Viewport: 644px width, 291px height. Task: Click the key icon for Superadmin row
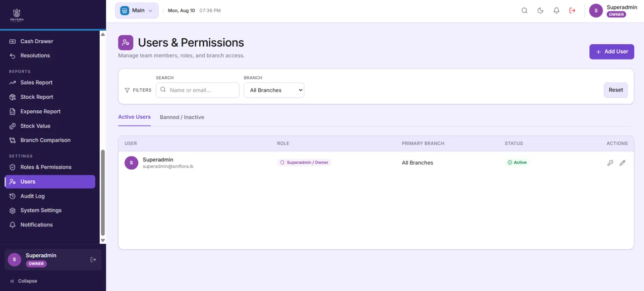tap(610, 163)
